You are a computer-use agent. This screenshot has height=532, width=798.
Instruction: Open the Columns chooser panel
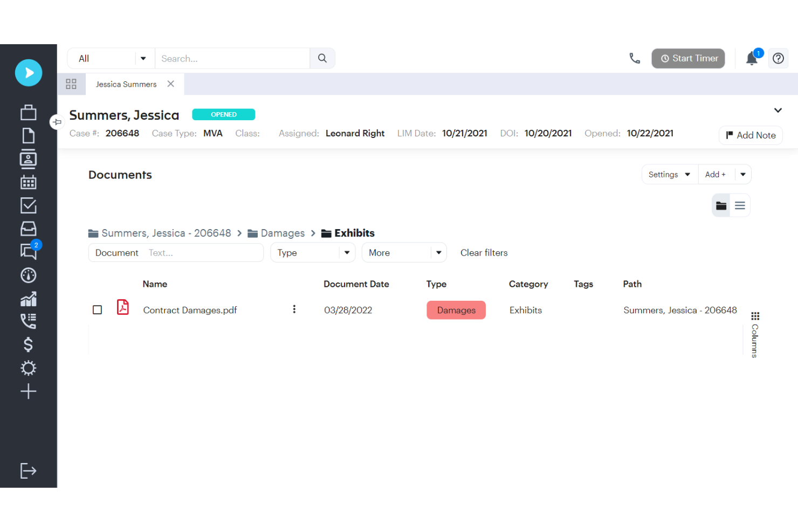(x=755, y=335)
